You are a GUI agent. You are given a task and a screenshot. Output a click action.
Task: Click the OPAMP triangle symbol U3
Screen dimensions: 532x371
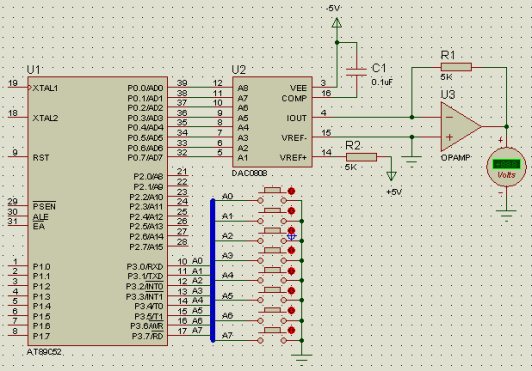(x=461, y=127)
